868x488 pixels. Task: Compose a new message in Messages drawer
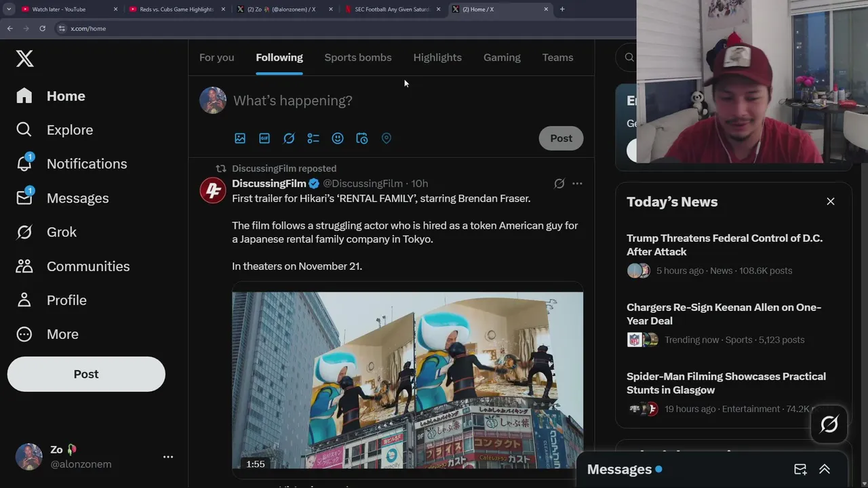pos(800,470)
